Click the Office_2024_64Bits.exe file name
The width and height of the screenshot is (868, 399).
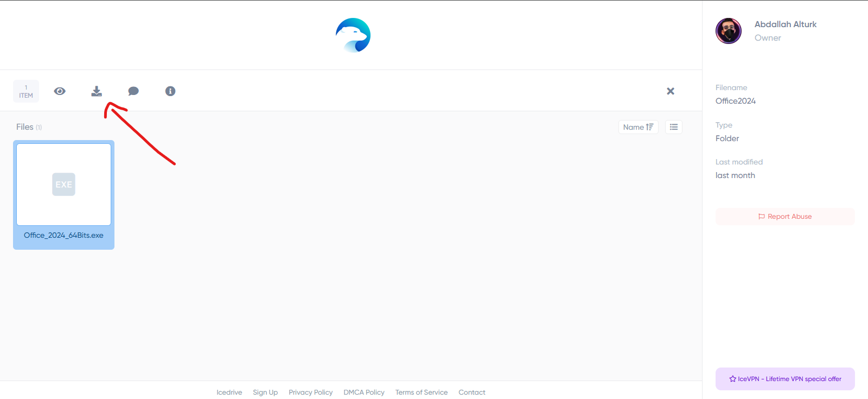pos(63,236)
